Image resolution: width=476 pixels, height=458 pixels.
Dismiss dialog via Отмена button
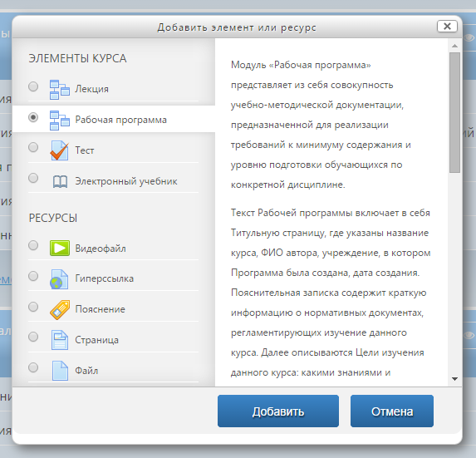click(x=392, y=411)
